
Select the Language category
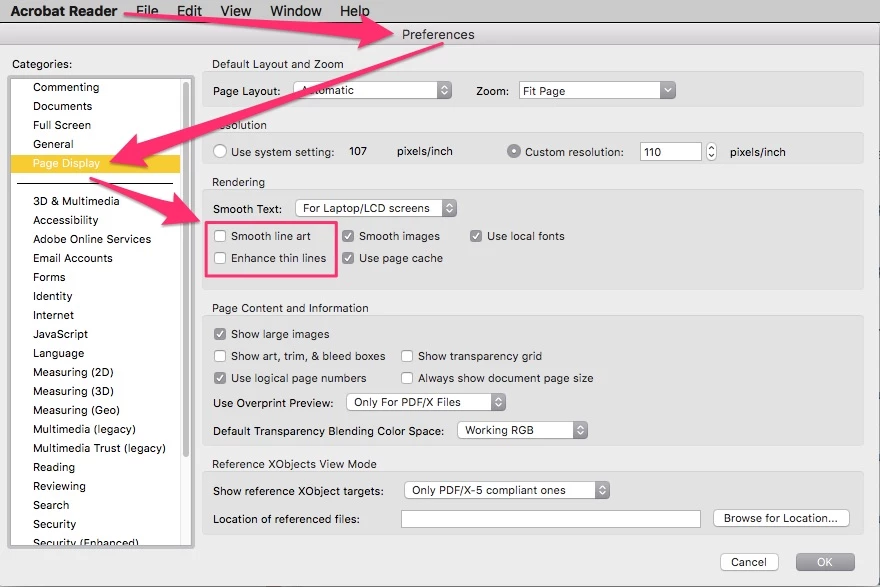(58, 354)
